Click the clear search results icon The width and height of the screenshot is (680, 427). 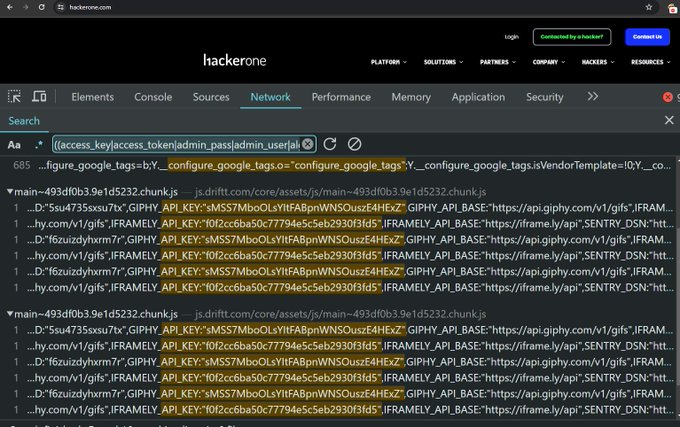click(x=354, y=144)
